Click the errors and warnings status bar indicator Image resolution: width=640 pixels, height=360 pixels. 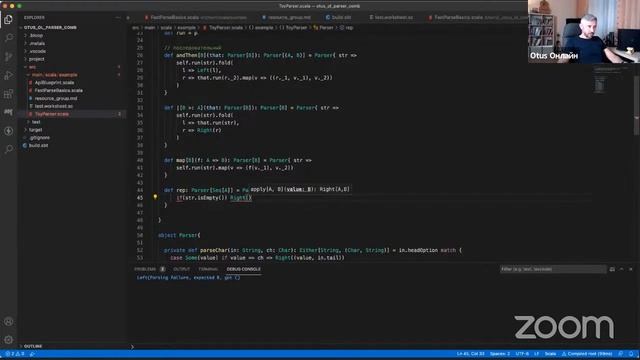tap(15, 354)
